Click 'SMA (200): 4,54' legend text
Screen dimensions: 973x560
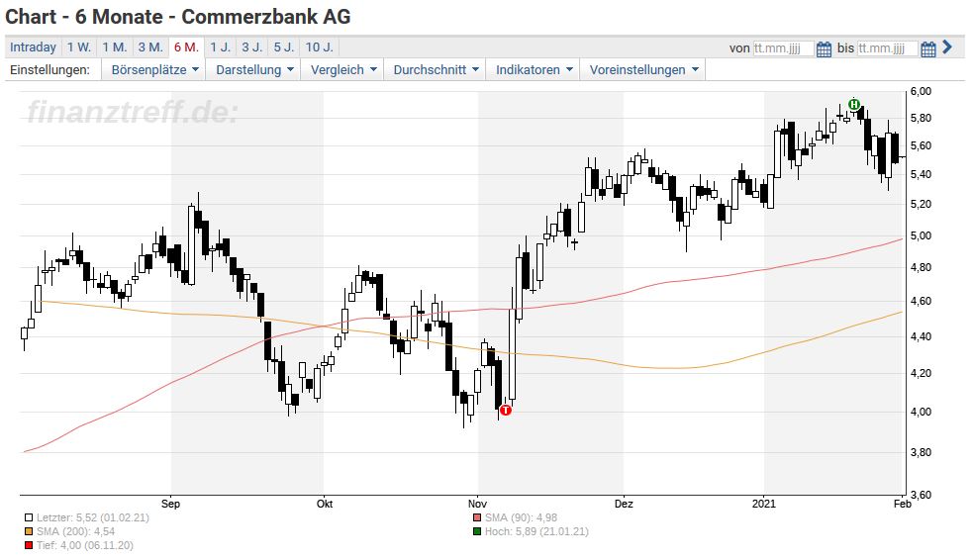[75, 531]
